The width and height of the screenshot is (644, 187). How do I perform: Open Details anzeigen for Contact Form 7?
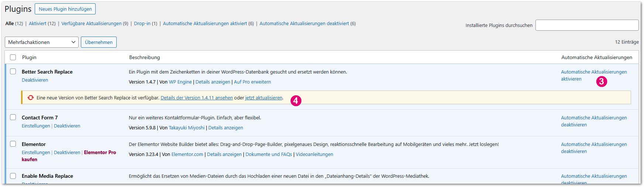click(x=226, y=127)
